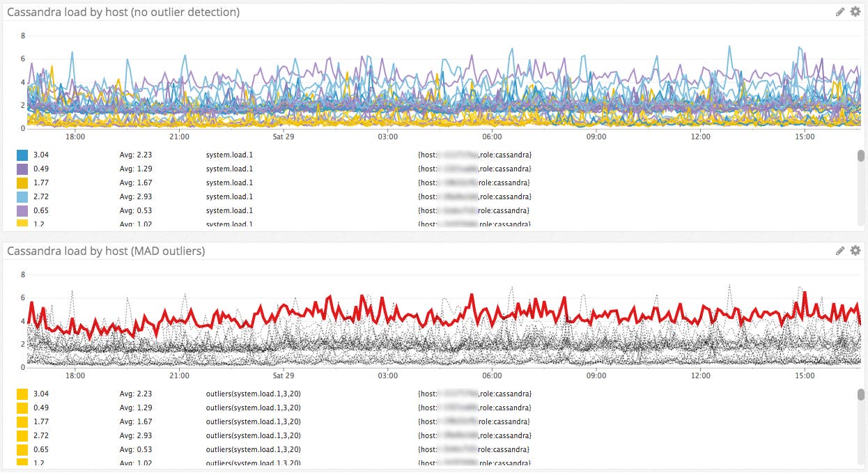
Task: Click the 'Cassandra load by host (MAD outliers)' title
Action: click(106, 251)
